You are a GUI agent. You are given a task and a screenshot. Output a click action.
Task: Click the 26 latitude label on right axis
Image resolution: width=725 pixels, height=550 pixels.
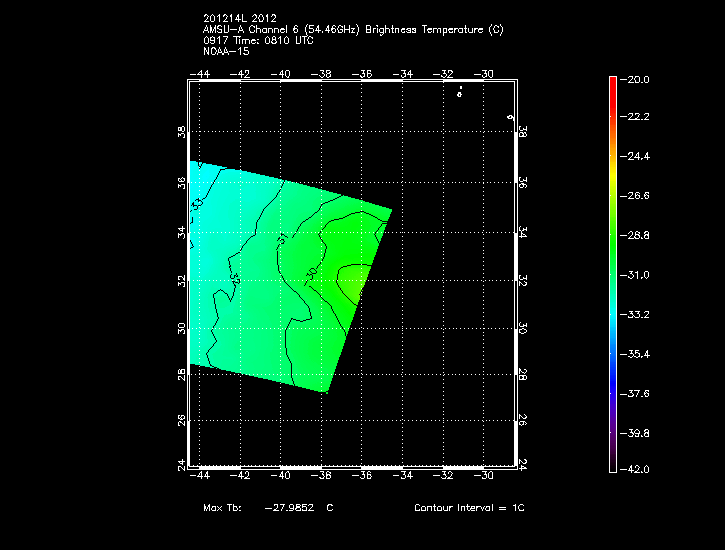point(522,421)
